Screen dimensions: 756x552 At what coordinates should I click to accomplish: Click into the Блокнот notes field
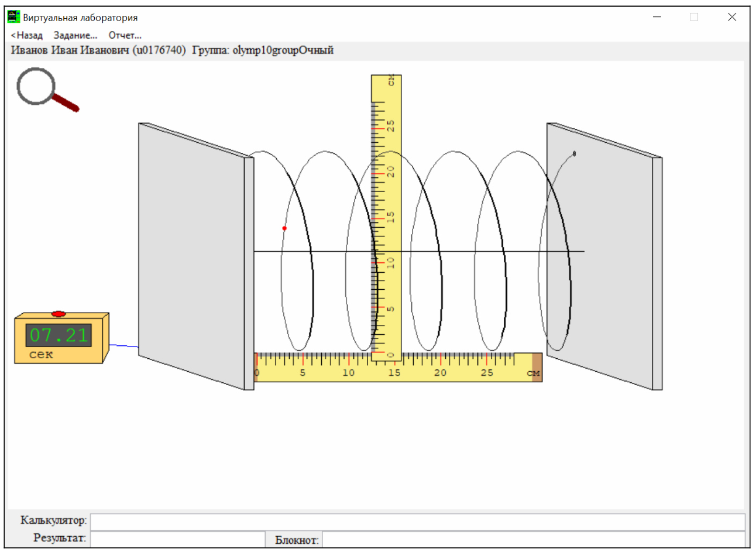534,539
